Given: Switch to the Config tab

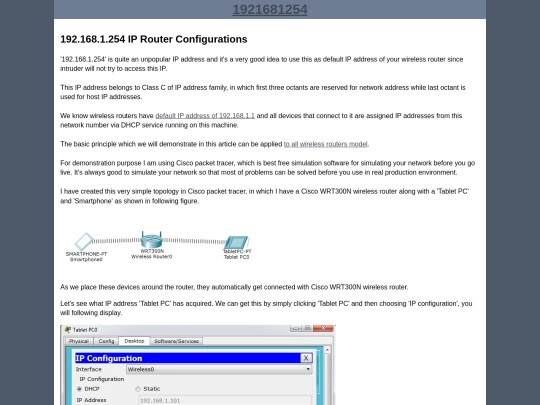Looking at the screenshot, I should pyautogui.click(x=106, y=341).
